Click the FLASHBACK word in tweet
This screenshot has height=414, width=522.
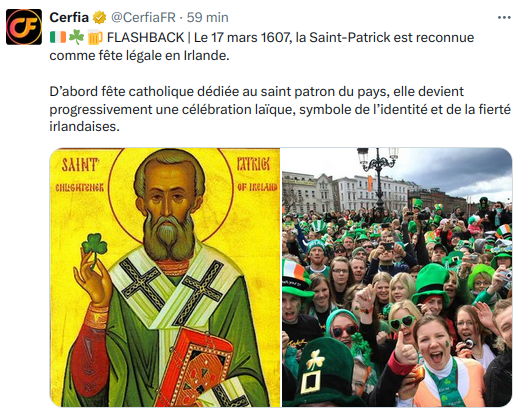tap(145, 37)
